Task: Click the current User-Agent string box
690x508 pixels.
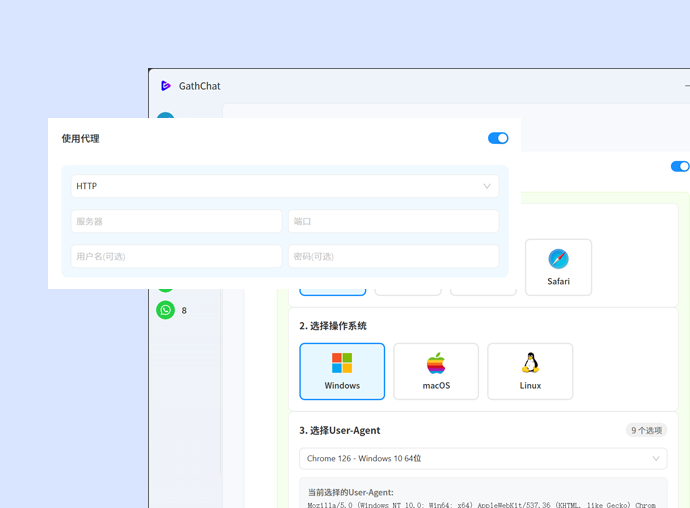Action: pos(483,497)
